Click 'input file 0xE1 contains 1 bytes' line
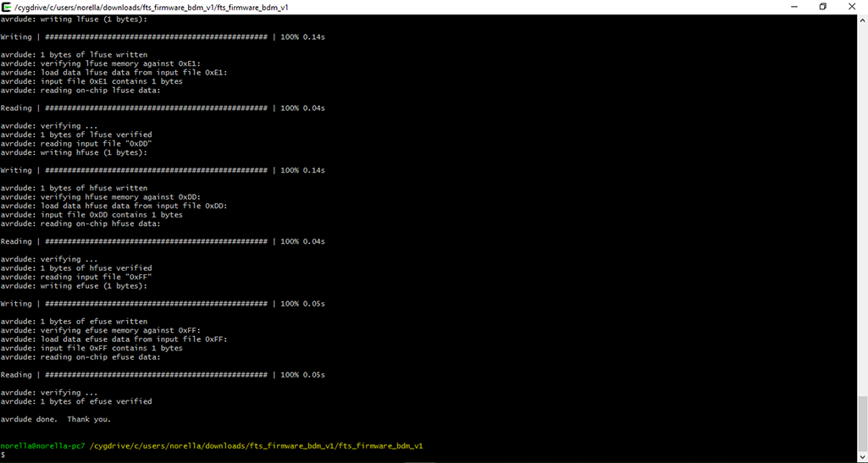The width and height of the screenshot is (868, 463). tap(91, 81)
